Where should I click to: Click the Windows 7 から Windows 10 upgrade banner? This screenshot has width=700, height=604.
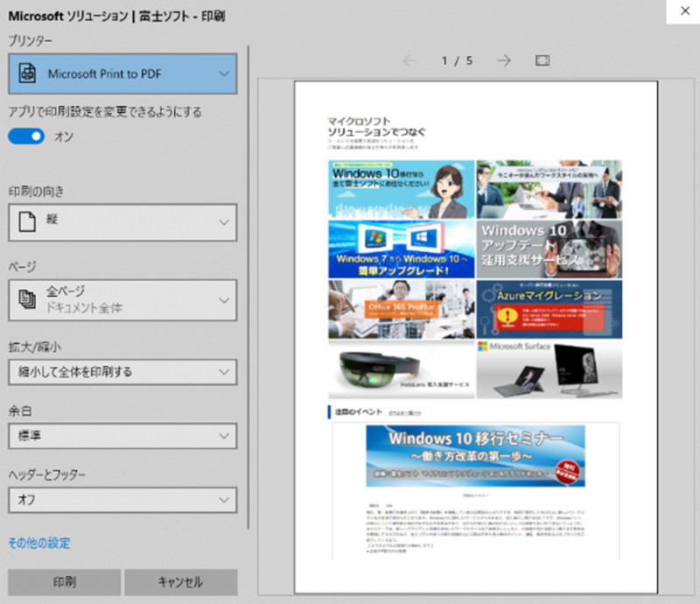(x=402, y=249)
